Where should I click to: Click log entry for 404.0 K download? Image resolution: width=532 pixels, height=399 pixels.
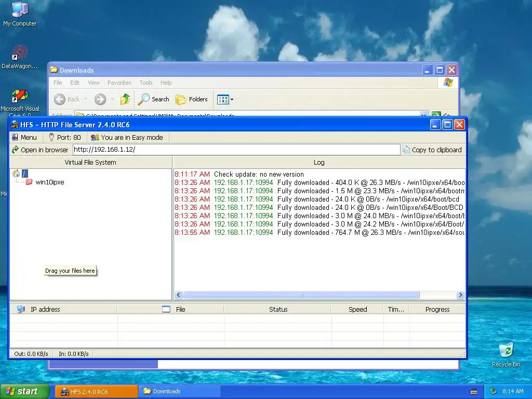click(x=320, y=182)
